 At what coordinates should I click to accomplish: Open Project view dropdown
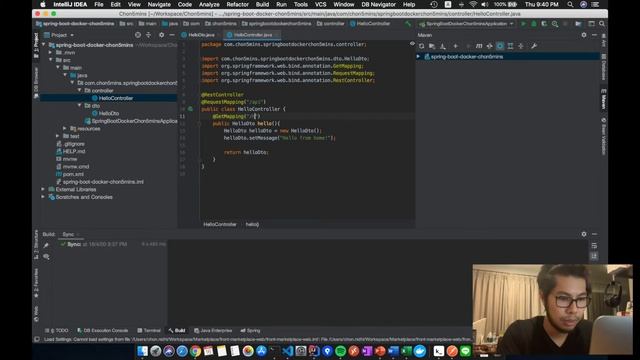59,35
